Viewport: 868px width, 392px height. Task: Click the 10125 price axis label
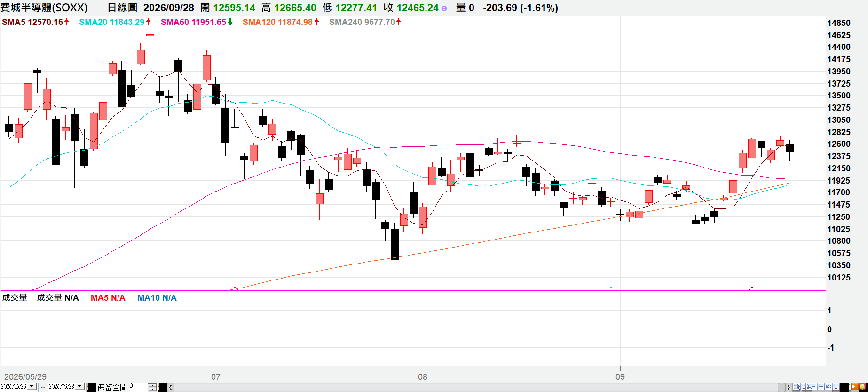tap(839, 278)
